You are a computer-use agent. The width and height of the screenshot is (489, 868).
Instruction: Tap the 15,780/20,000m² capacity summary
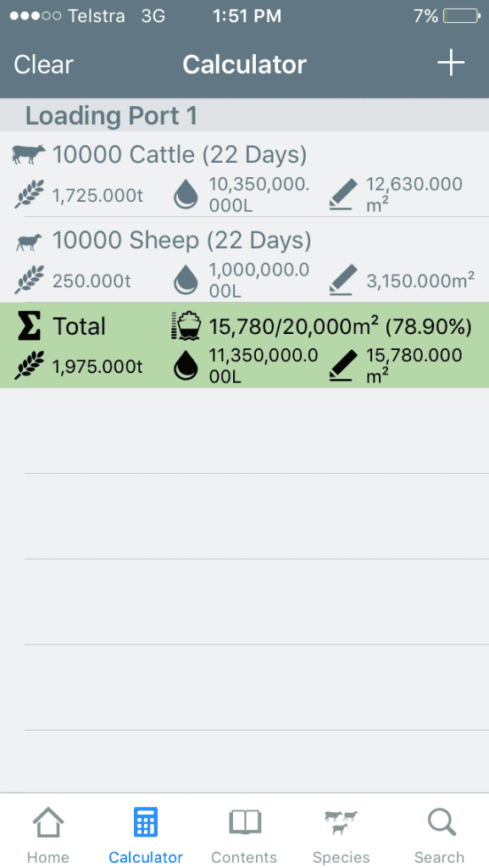[x=340, y=326]
